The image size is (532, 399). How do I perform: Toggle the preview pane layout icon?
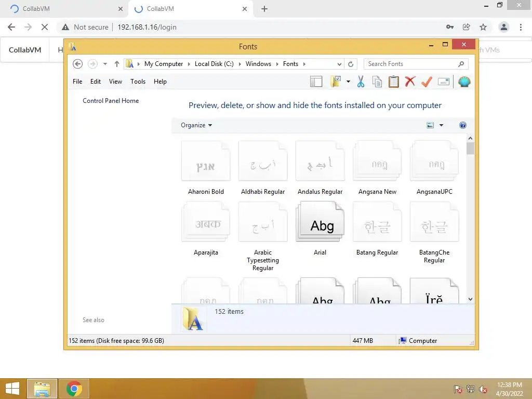pos(316,82)
